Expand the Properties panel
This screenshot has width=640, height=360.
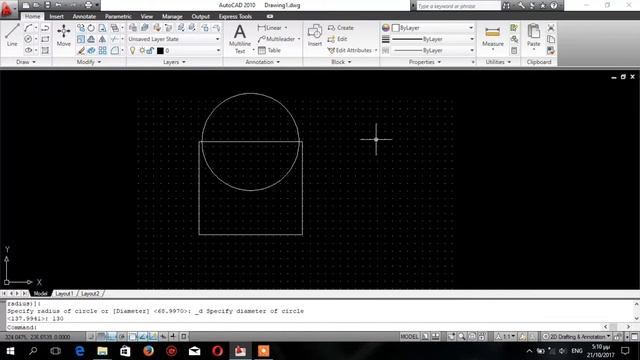click(x=425, y=62)
